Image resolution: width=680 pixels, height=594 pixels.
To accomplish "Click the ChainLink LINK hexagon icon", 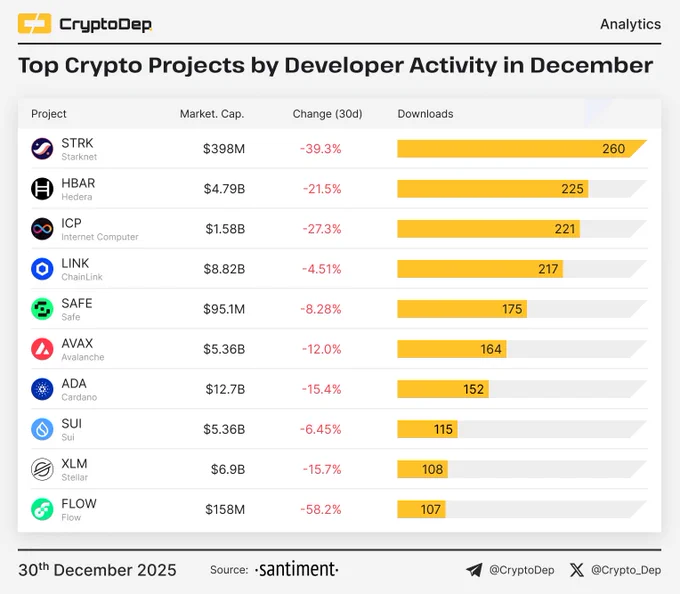I will pyautogui.click(x=42, y=269).
